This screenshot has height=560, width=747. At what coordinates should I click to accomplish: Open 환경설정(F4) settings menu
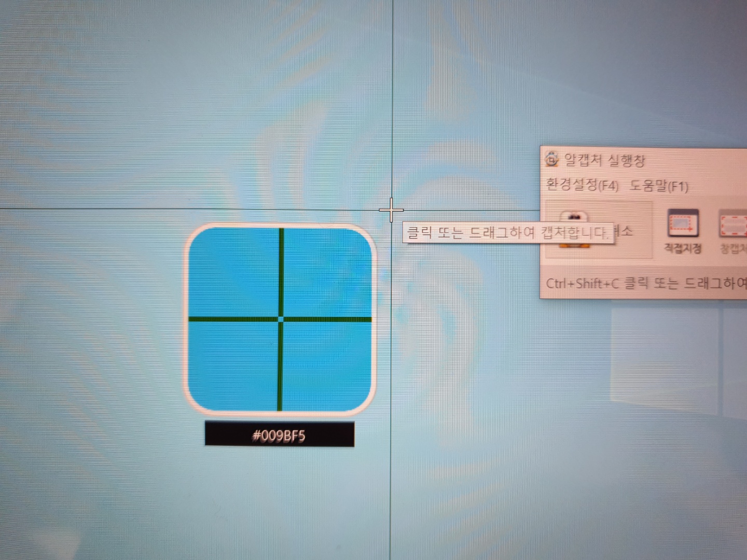point(583,185)
